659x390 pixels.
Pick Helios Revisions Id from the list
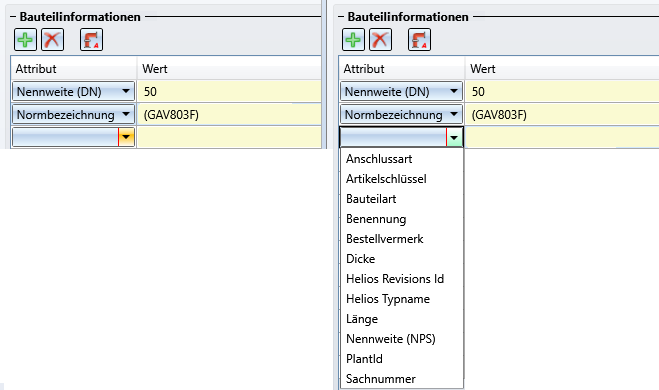[395, 279]
